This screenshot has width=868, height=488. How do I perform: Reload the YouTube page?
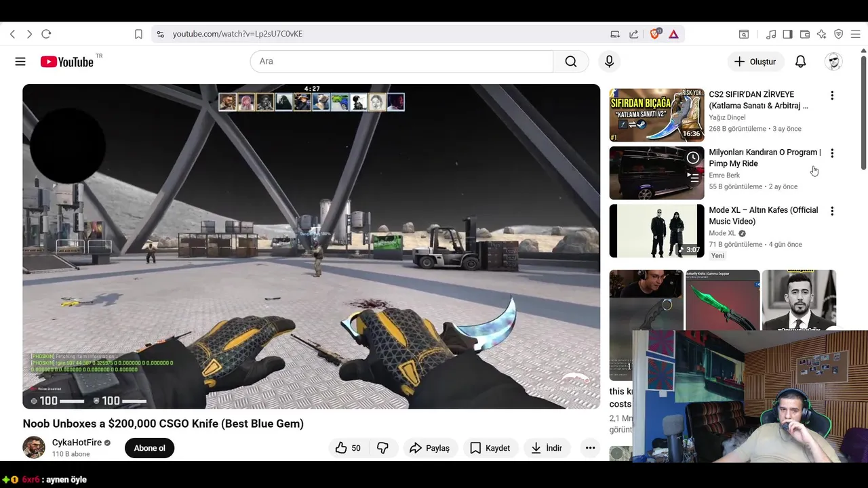[x=46, y=34]
